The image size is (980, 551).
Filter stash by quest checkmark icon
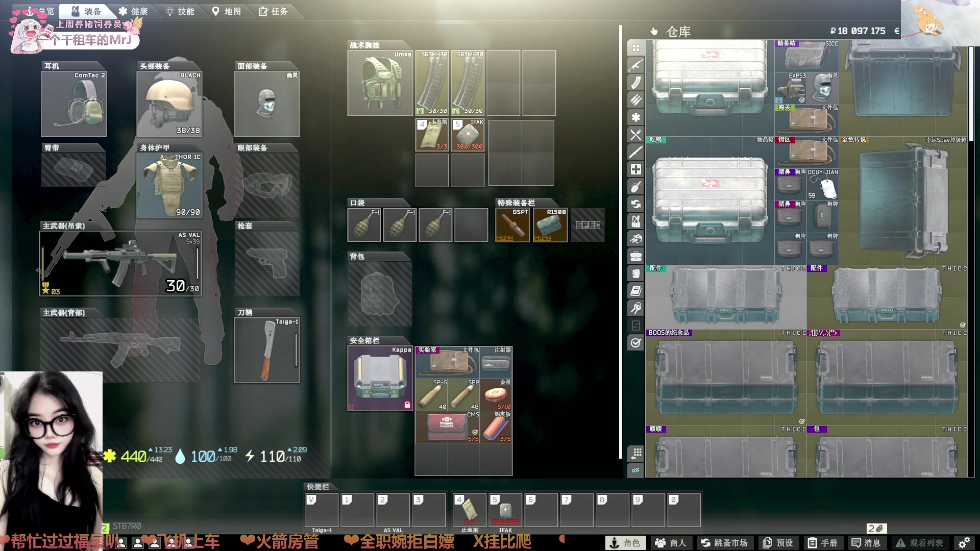point(635,343)
